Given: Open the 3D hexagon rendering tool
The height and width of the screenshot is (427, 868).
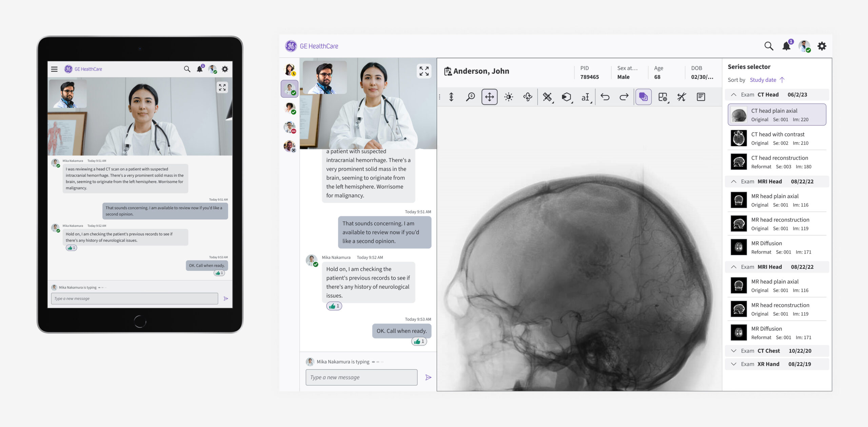Looking at the screenshot, I should pyautogui.click(x=567, y=97).
